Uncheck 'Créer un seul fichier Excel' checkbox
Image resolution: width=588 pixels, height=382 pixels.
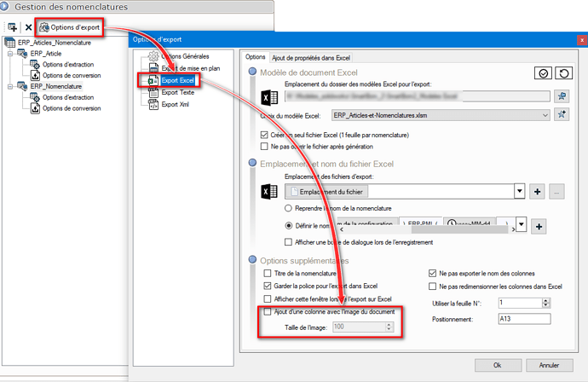click(264, 136)
